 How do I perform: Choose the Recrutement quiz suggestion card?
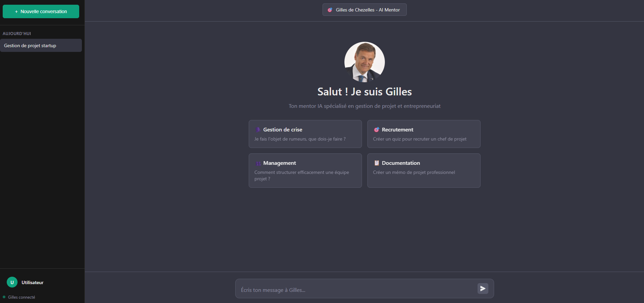tap(424, 134)
